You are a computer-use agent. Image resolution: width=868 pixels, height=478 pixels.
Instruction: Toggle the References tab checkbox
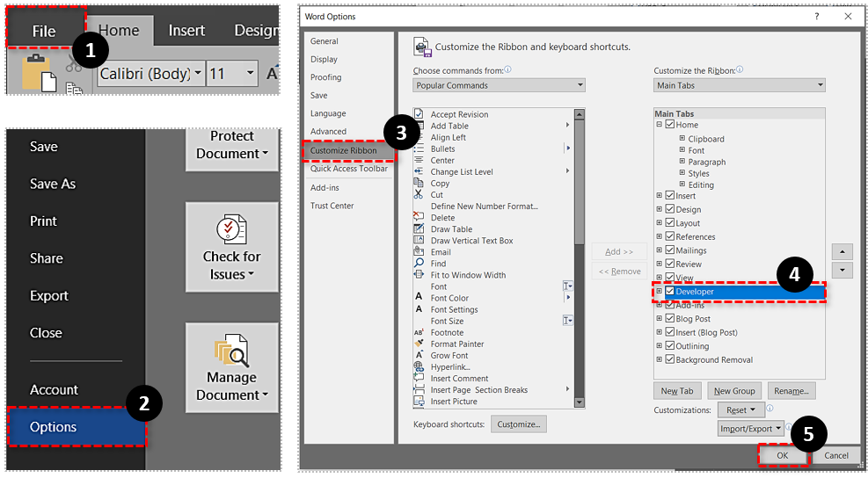[670, 236]
